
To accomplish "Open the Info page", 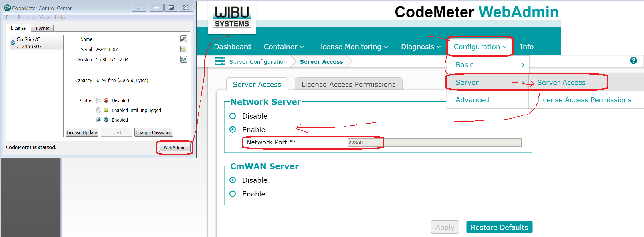I will click(x=527, y=47).
